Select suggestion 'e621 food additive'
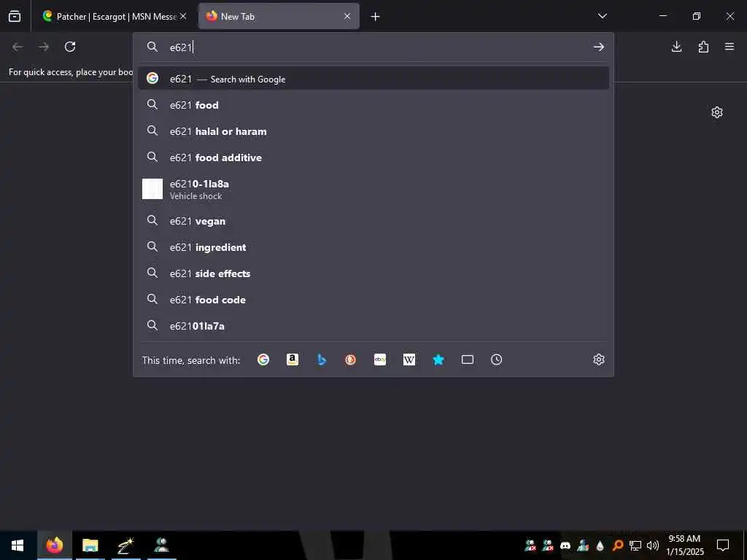This screenshot has width=747, height=560. click(373, 157)
